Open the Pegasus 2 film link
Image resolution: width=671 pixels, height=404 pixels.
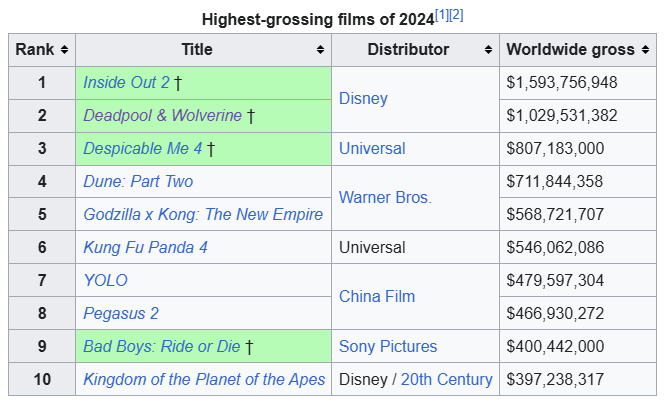coord(121,313)
